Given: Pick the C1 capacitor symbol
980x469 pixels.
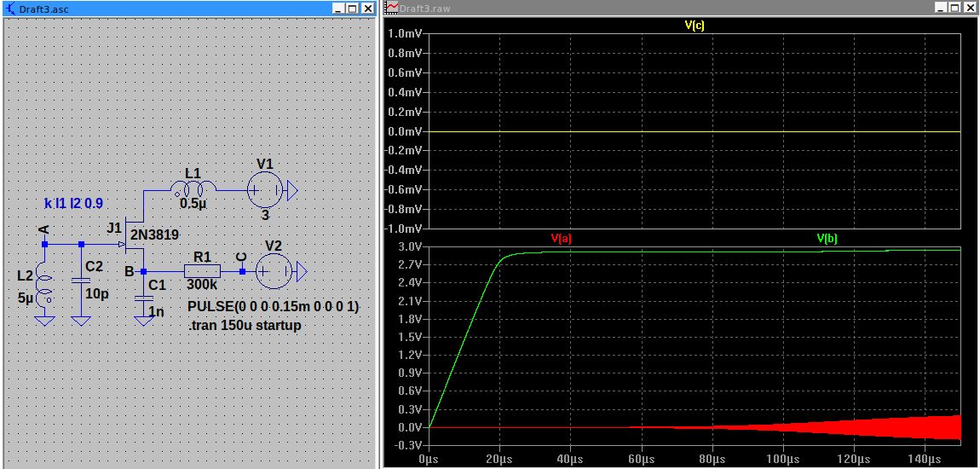Looking at the screenshot, I should click(x=143, y=298).
